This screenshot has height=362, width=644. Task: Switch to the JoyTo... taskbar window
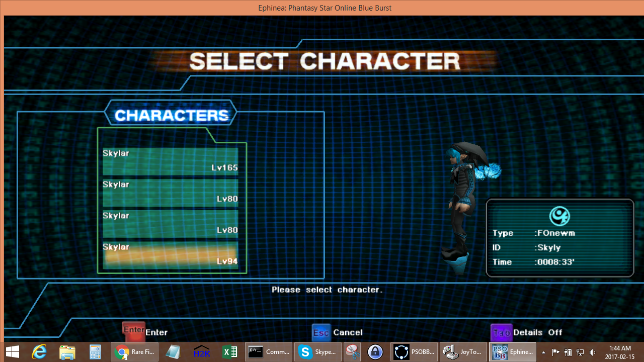pos(463,352)
